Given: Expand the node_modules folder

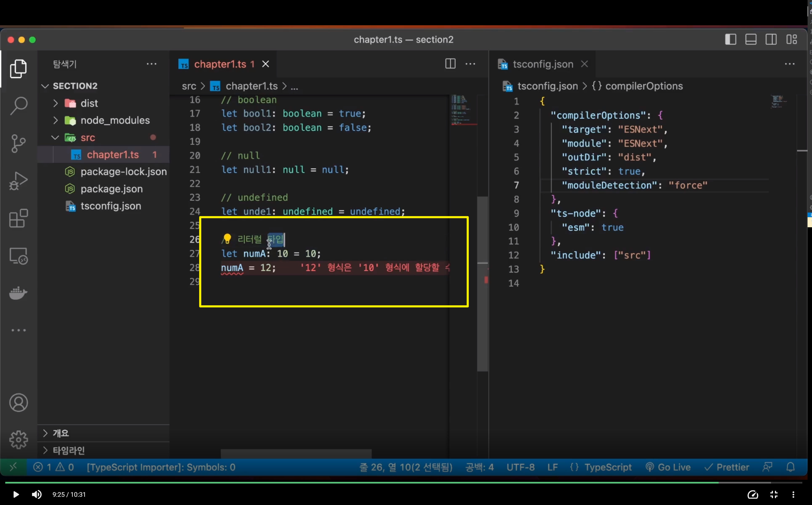Looking at the screenshot, I should (103, 120).
